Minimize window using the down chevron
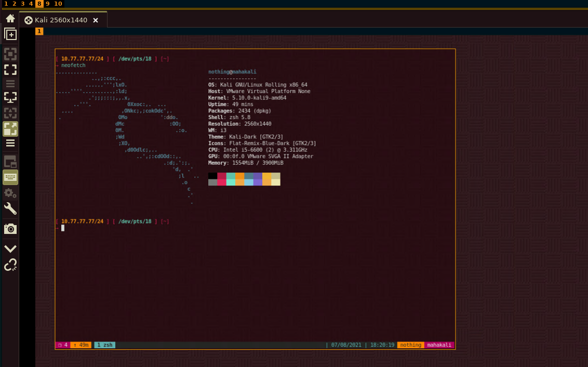This screenshot has width=588, height=367. click(x=10, y=248)
